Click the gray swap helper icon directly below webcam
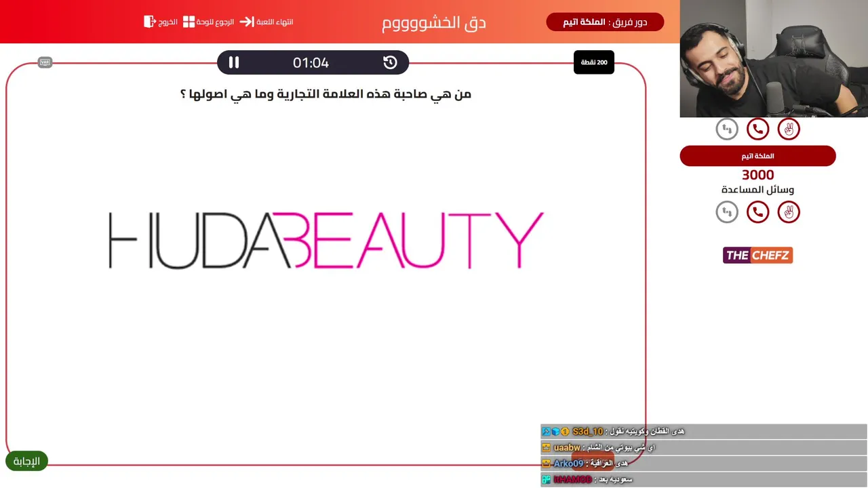 727,129
